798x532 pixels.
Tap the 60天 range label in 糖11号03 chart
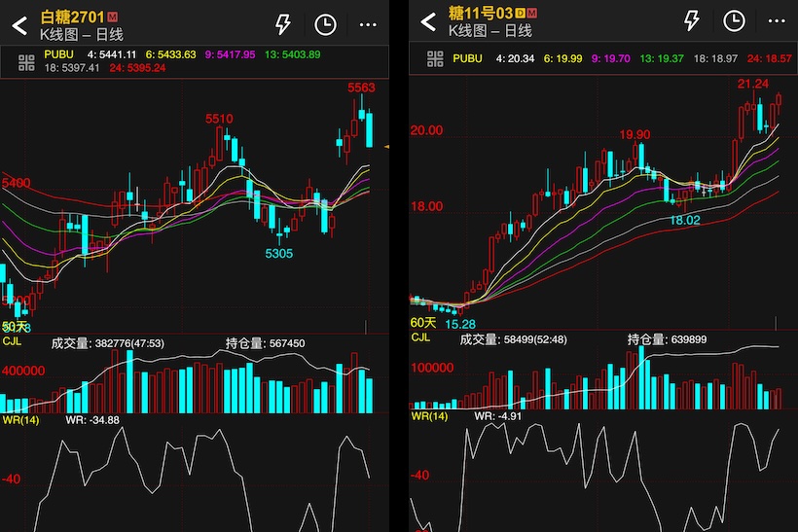tap(423, 323)
